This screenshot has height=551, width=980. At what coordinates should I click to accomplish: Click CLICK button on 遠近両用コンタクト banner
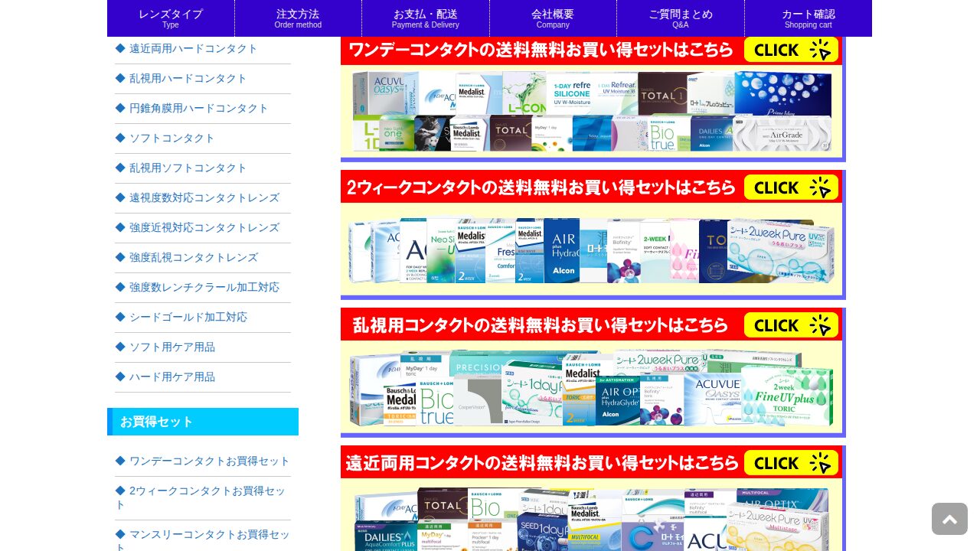(x=791, y=463)
